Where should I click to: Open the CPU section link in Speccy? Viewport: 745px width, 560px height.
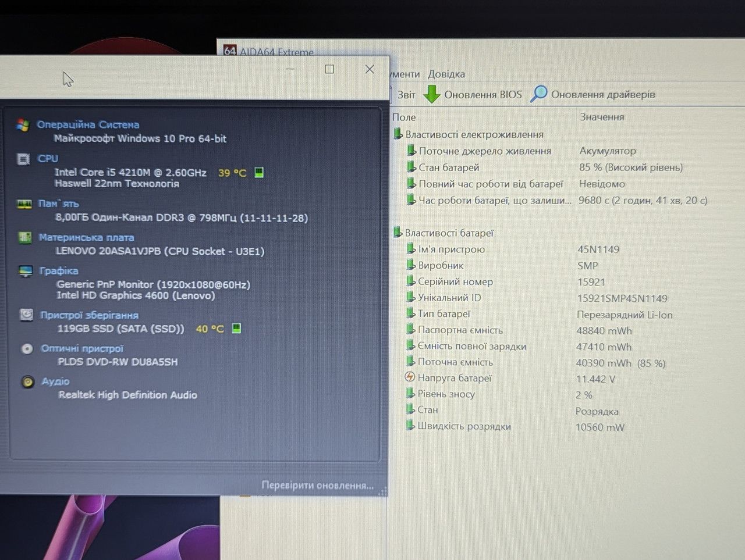pos(48,158)
